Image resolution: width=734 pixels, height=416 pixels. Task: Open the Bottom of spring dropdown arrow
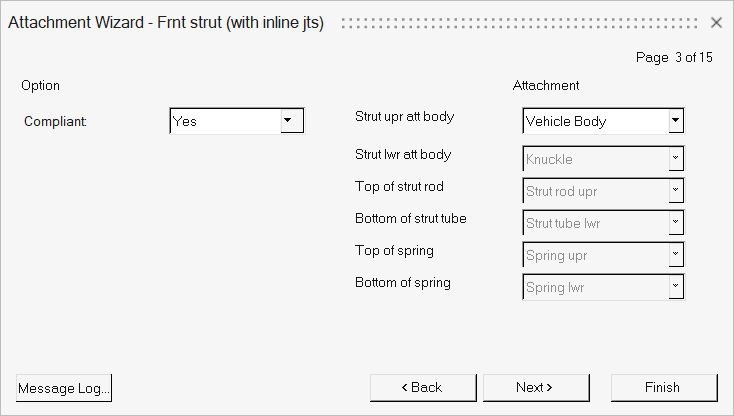pyautogui.click(x=676, y=287)
